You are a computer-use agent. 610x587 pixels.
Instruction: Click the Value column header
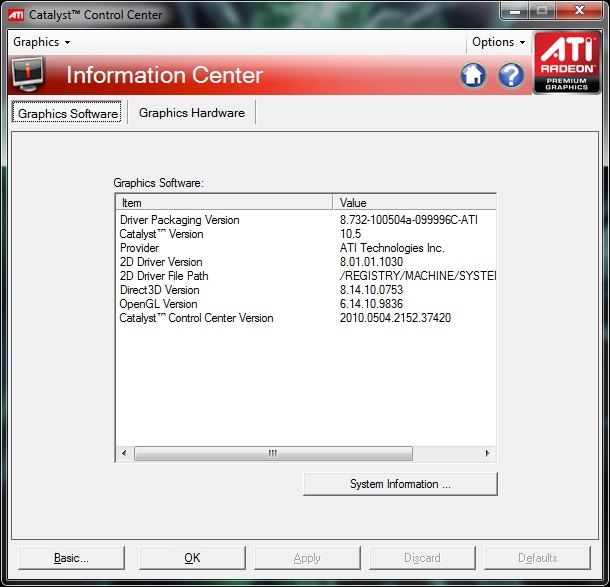[x=415, y=202]
